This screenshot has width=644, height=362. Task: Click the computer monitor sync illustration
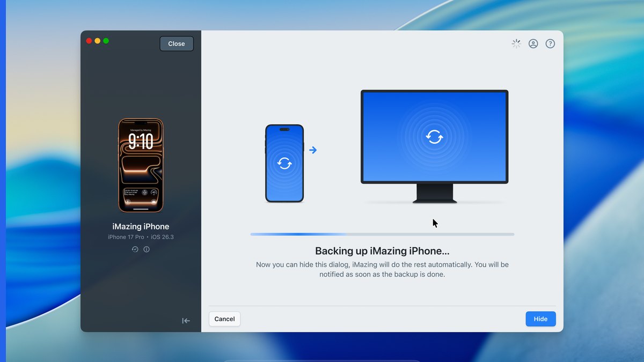click(x=435, y=146)
